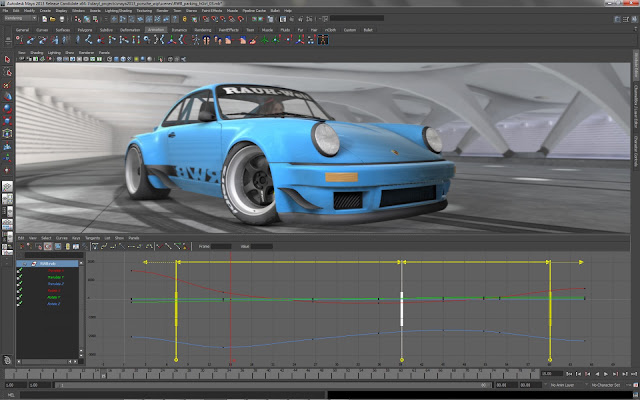Switch to the Dynamics shelf tab
The width and height of the screenshot is (640, 400).
coord(179,30)
